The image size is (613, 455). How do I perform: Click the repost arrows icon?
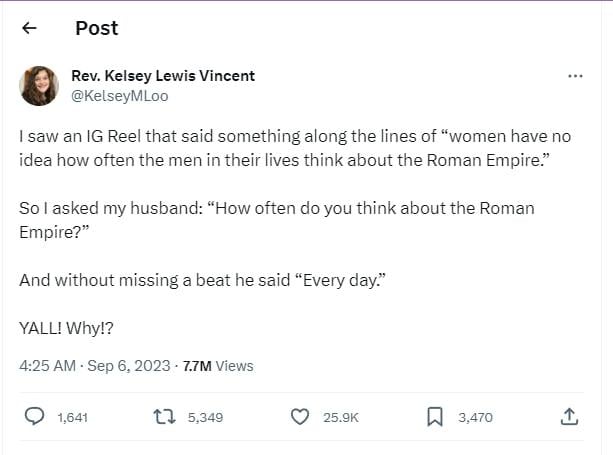coord(166,417)
